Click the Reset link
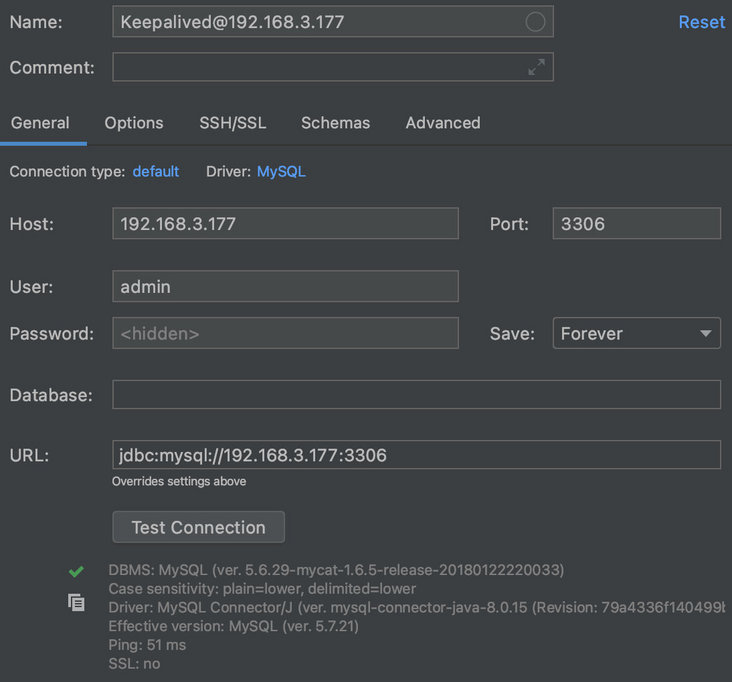Image resolution: width=732 pixels, height=682 pixels. (701, 22)
